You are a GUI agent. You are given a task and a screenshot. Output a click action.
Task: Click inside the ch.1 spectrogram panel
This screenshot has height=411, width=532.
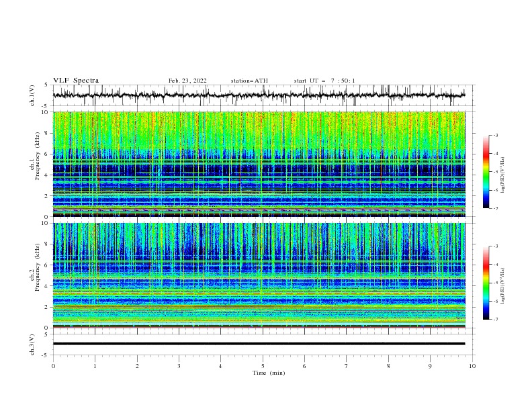point(259,164)
